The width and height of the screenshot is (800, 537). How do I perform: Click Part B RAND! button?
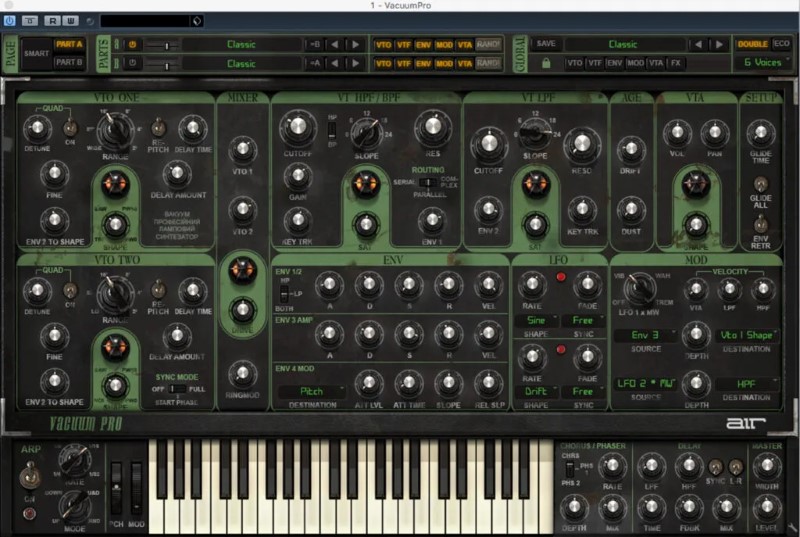(488, 63)
